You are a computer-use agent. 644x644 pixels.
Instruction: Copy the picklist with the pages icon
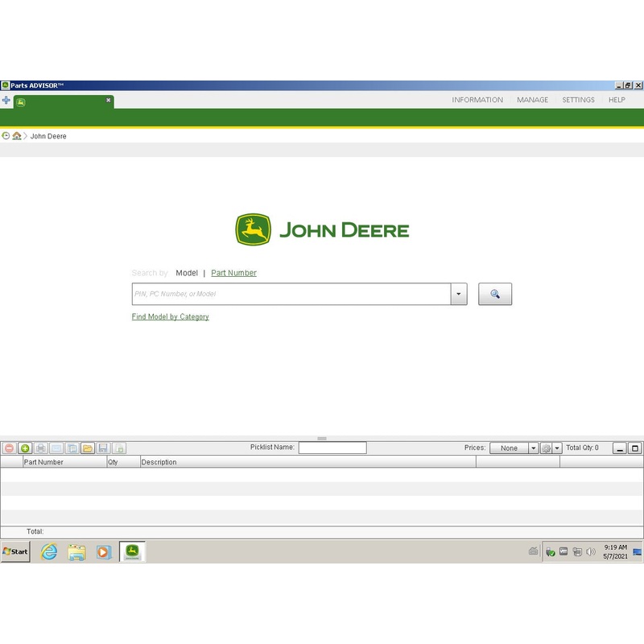pyautogui.click(x=72, y=448)
